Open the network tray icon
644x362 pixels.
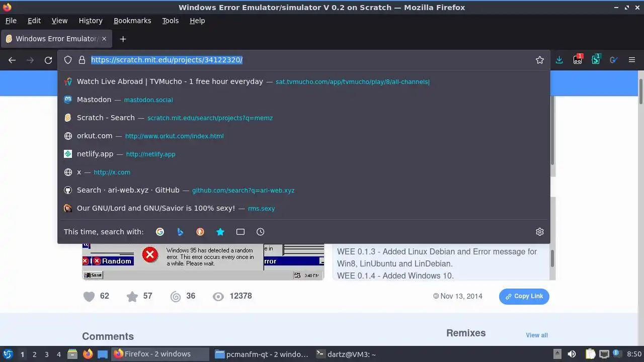(604, 354)
